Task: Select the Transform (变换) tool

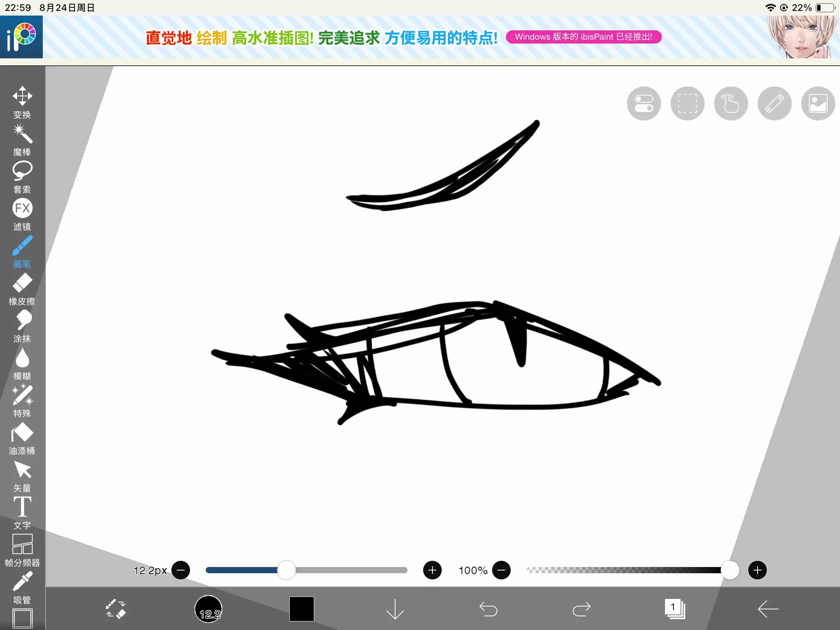Action: click(22, 102)
